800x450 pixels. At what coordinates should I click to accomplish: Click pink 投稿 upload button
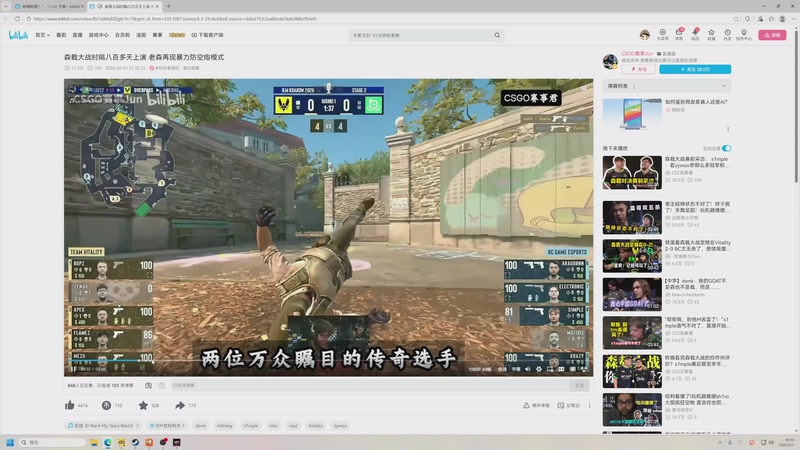click(x=772, y=35)
